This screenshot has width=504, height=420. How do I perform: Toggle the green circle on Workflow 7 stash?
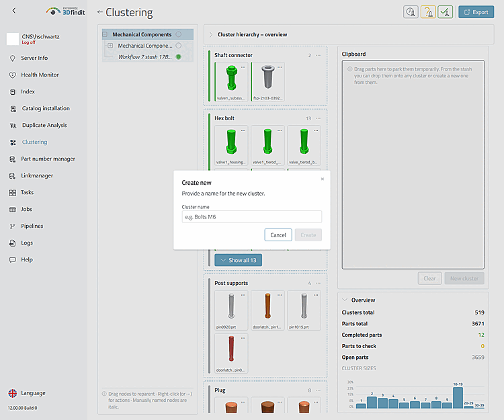click(178, 57)
